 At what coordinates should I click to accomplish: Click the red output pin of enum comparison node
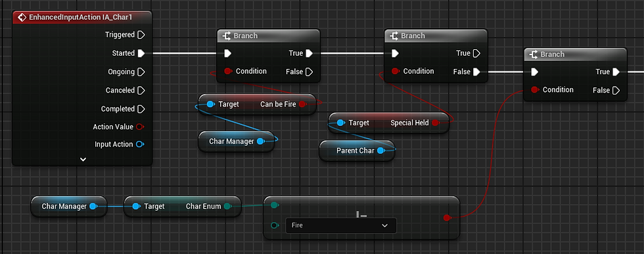[447, 218]
